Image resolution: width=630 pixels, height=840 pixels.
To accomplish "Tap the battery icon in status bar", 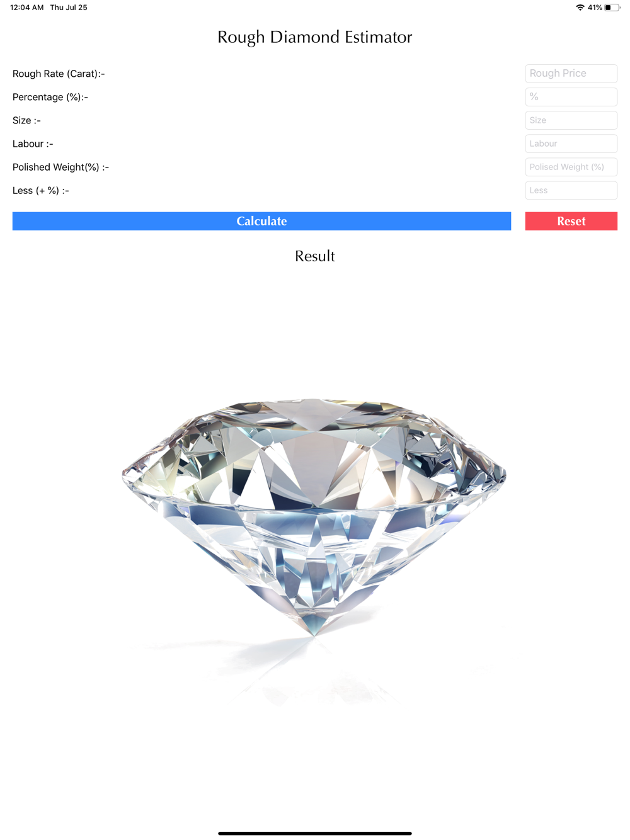I will [612, 8].
